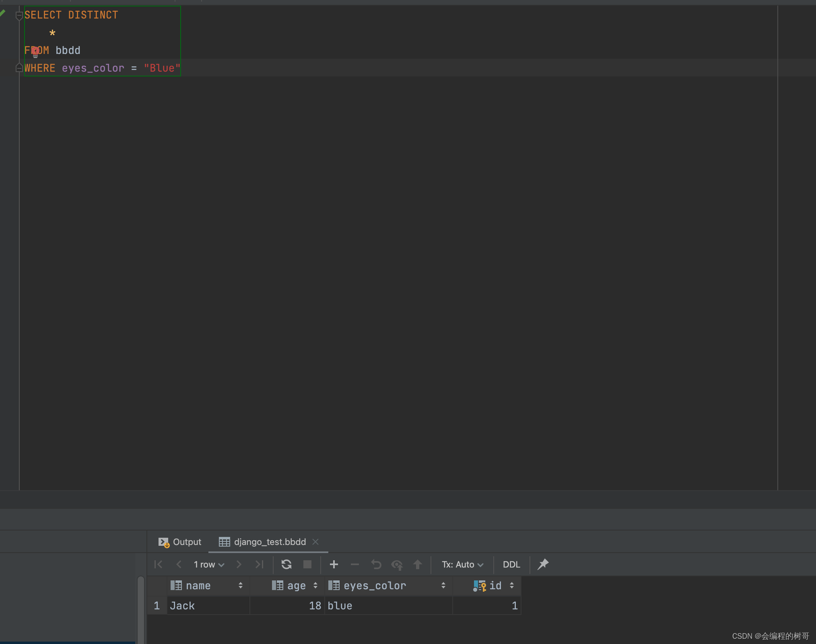Go to next results page
816x644 pixels.
(x=239, y=564)
